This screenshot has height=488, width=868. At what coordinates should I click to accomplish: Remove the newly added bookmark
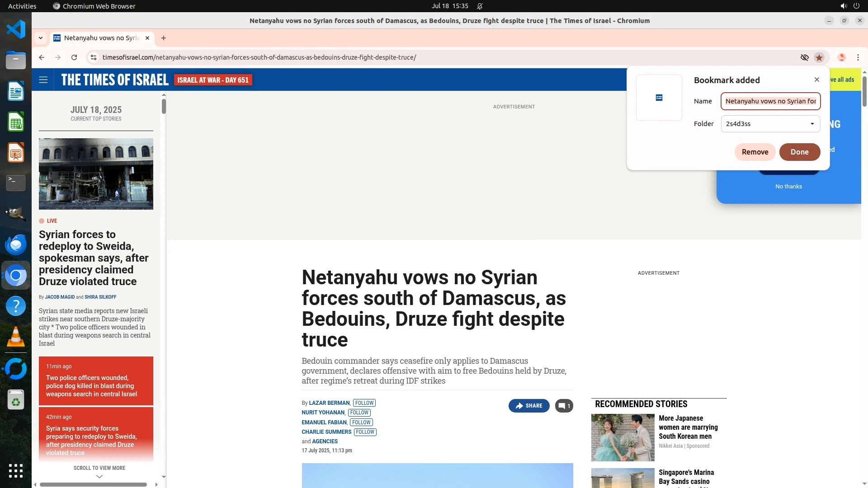point(755,152)
